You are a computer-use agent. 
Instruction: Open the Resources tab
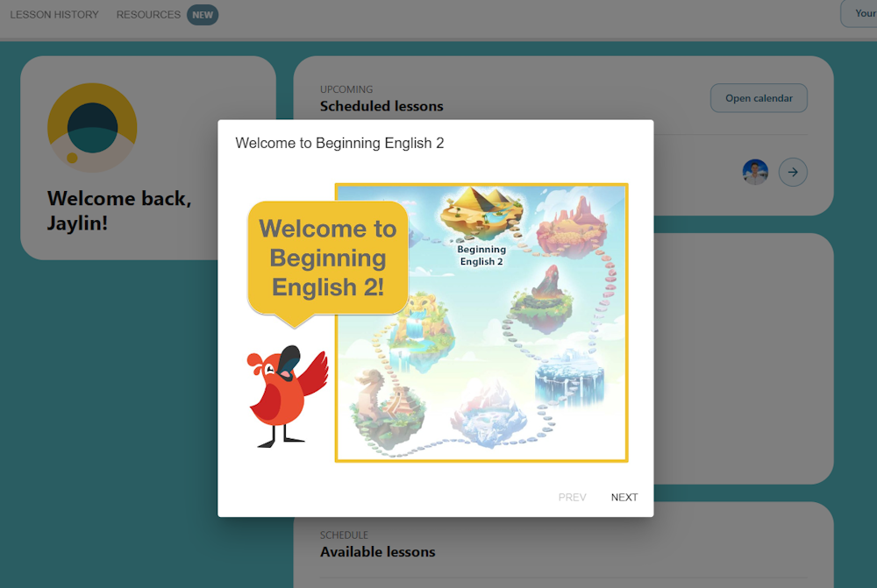[148, 15]
